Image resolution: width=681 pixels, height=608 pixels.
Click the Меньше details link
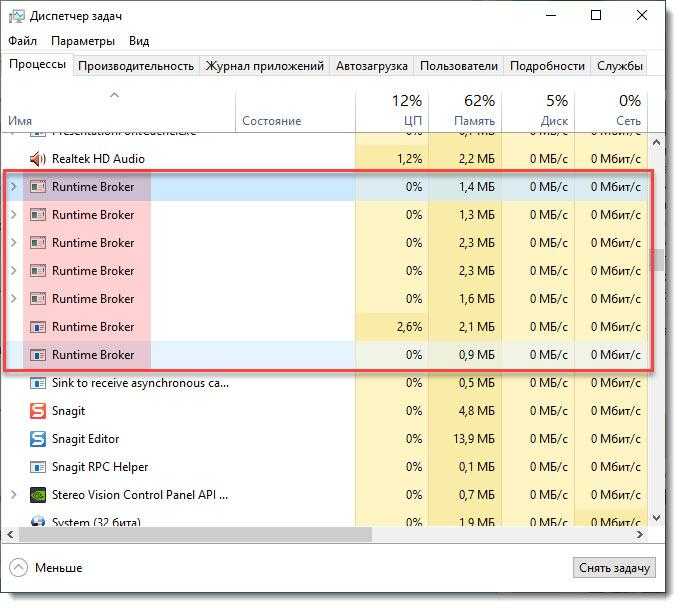(x=59, y=568)
